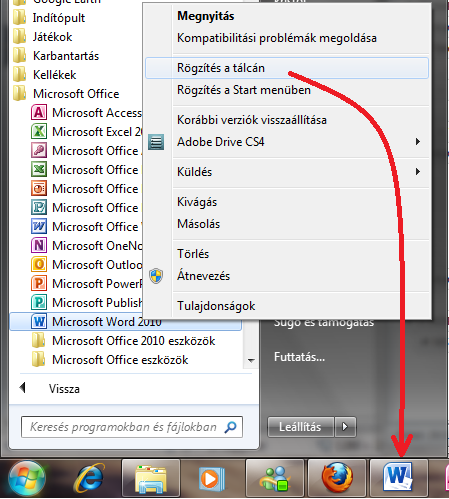
Task: Choose Kivágás from context menu
Action: (197, 202)
